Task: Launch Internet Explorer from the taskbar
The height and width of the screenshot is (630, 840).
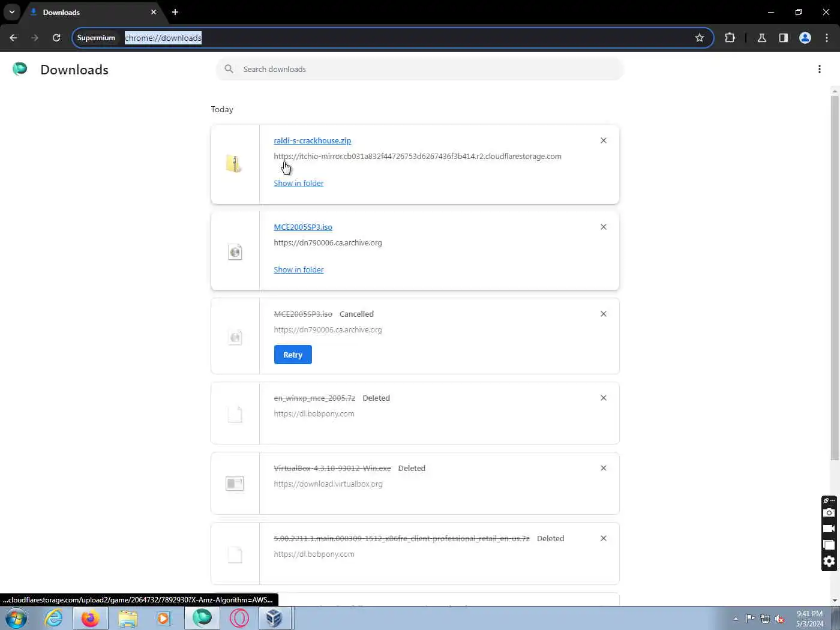Action: (x=53, y=618)
